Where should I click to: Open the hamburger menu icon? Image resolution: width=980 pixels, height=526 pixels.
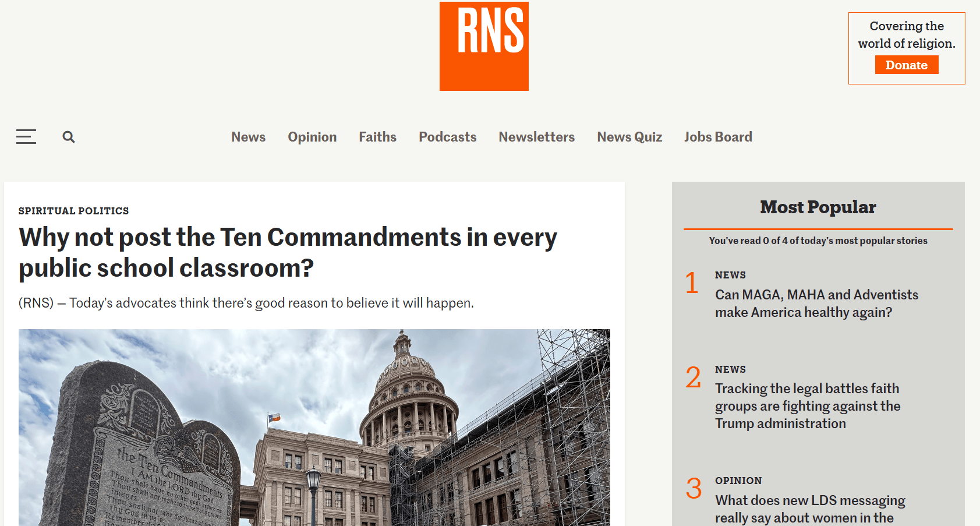coord(26,137)
